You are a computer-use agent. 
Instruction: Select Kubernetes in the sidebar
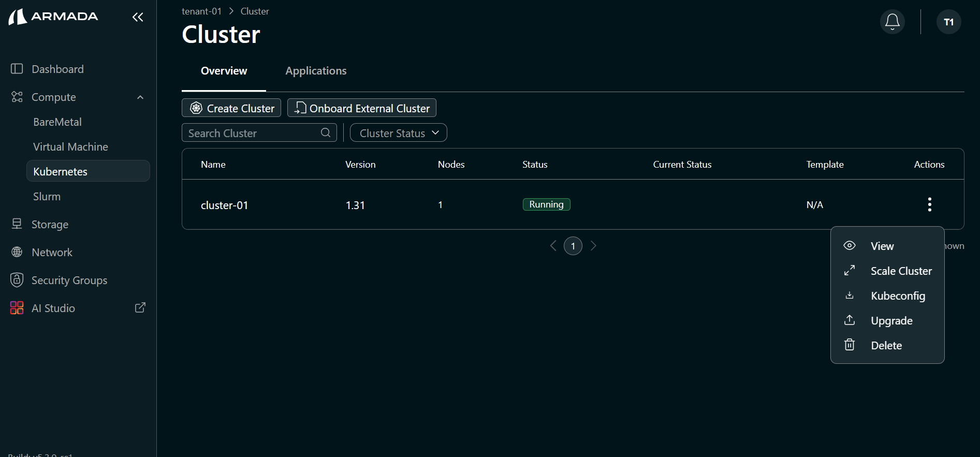[88, 171]
